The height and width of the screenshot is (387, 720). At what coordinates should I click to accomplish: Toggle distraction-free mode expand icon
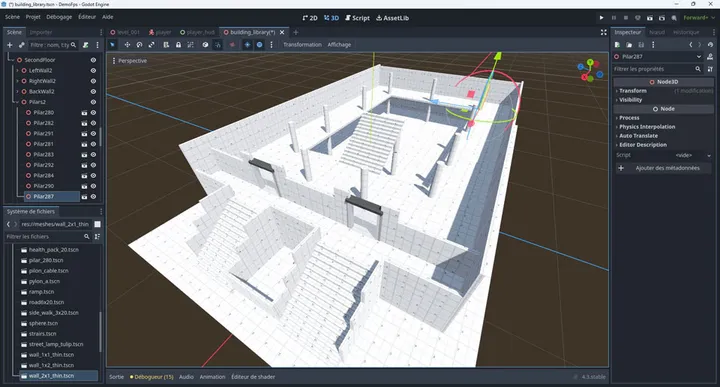pos(604,32)
